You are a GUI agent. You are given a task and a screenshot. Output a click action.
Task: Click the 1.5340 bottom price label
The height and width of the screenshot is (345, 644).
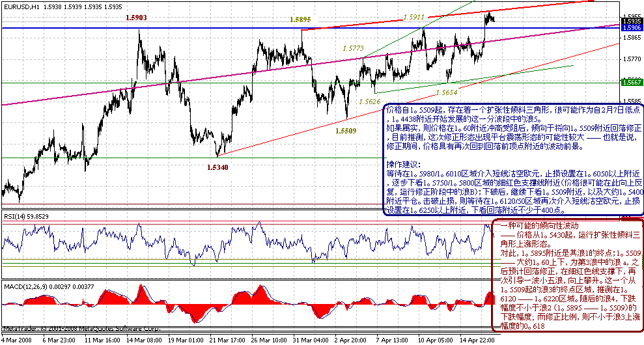217,167
